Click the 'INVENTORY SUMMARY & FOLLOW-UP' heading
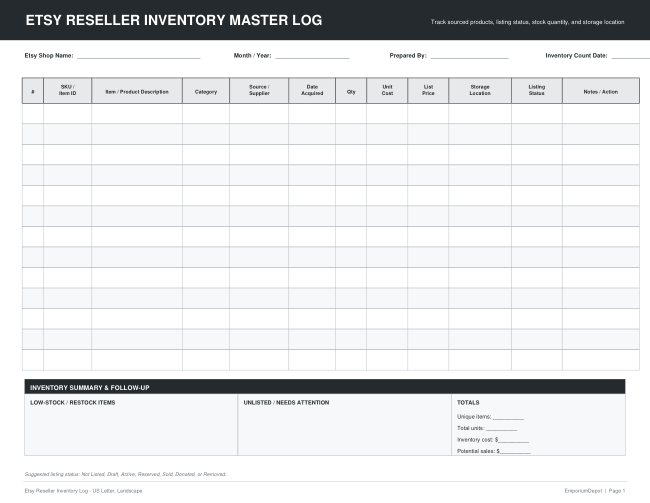Viewport: 650px width, 503px height. (90, 388)
